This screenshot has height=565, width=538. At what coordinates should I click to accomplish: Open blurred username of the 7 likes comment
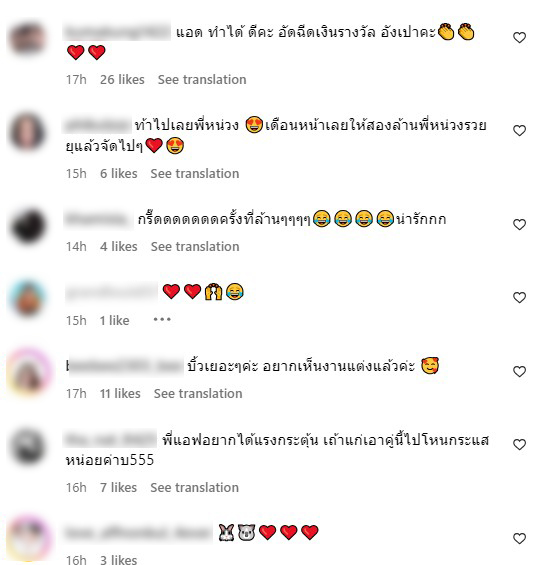pyautogui.click(x=110, y=440)
